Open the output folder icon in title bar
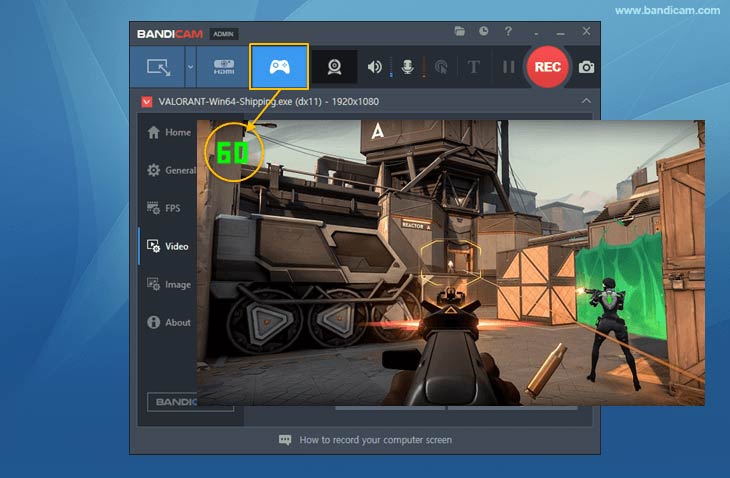This screenshot has height=478, width=730. (x=460, y=32)
